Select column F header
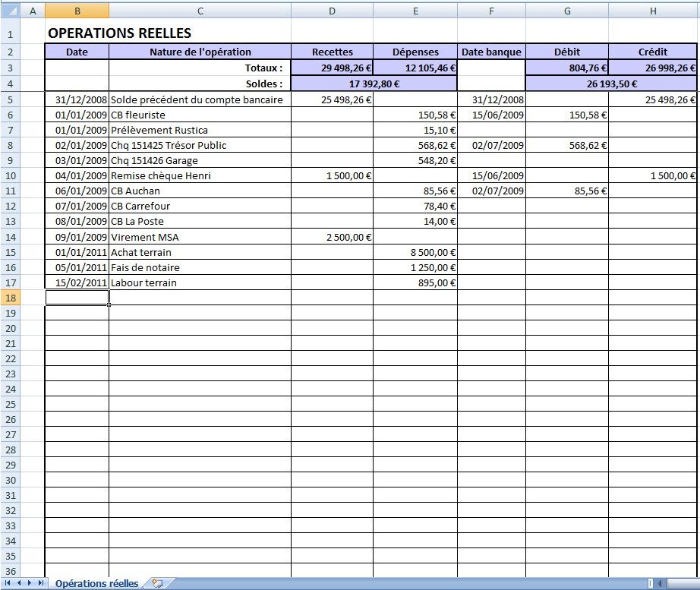700x590 pixels. tap(491, 11)
